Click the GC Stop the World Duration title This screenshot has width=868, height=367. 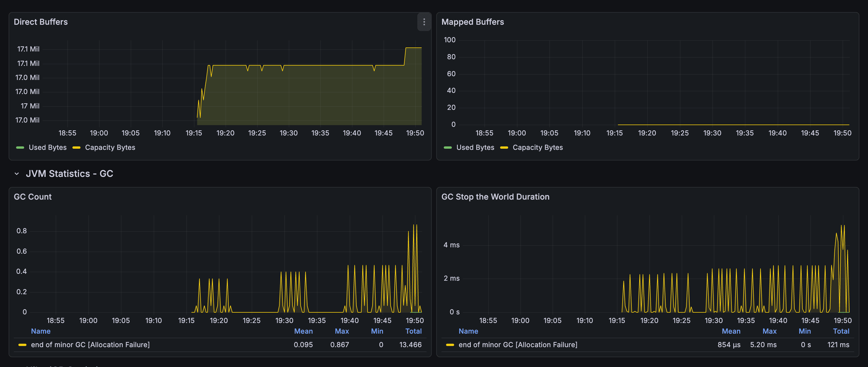[x=495, y=197]
